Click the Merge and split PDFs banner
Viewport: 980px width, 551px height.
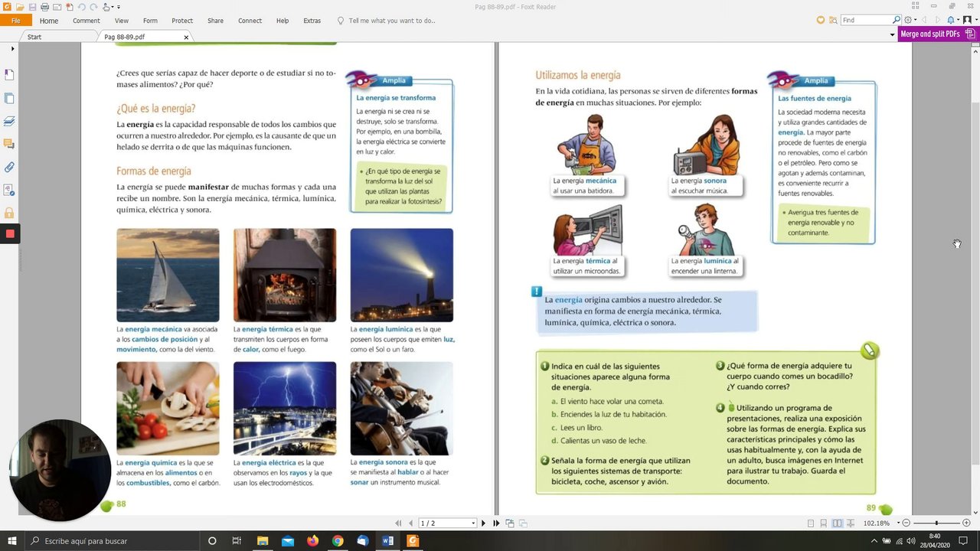tap(939, 34)
